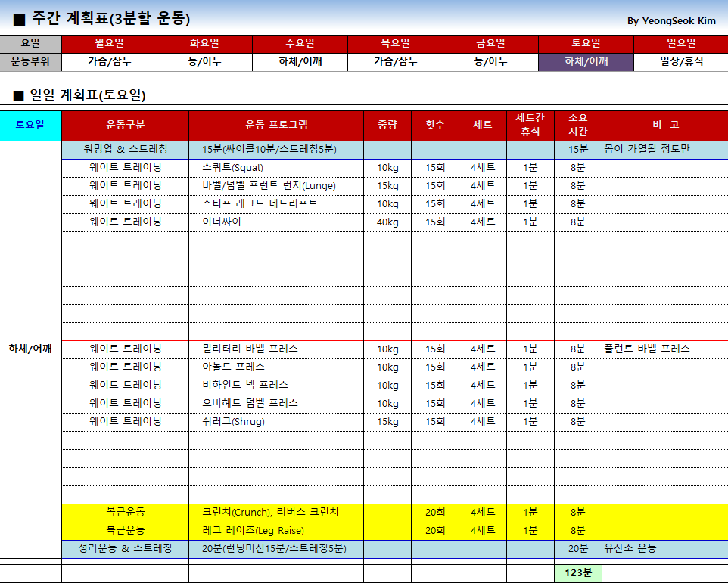The height and width of the screenshot is (586, 728).
Task: Select the 워밍업 & 스트레칭 cell
Action: tap(126, 150)
